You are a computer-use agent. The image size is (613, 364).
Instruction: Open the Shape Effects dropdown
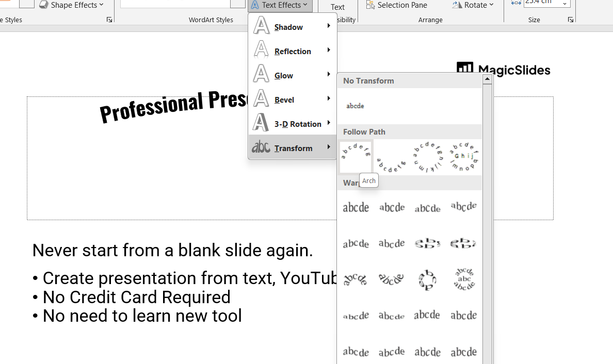point(72,5)
